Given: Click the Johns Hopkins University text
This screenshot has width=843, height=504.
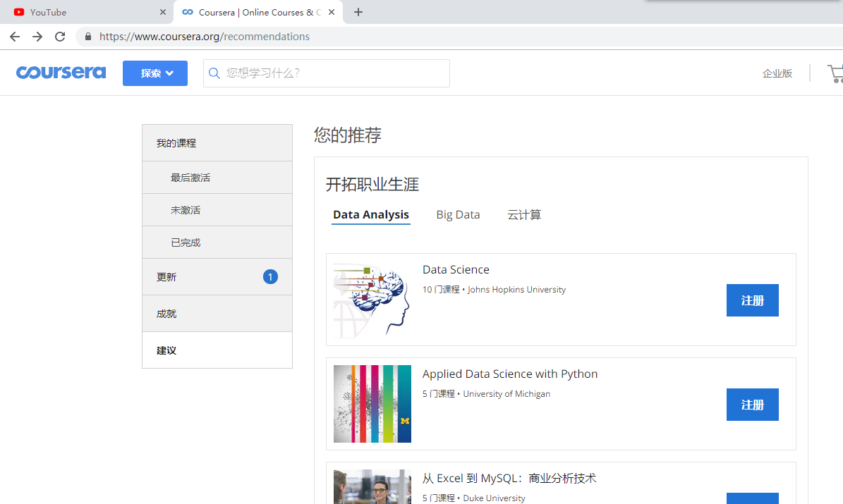Looking at the screenshot, I should click(x=516, y=290).
